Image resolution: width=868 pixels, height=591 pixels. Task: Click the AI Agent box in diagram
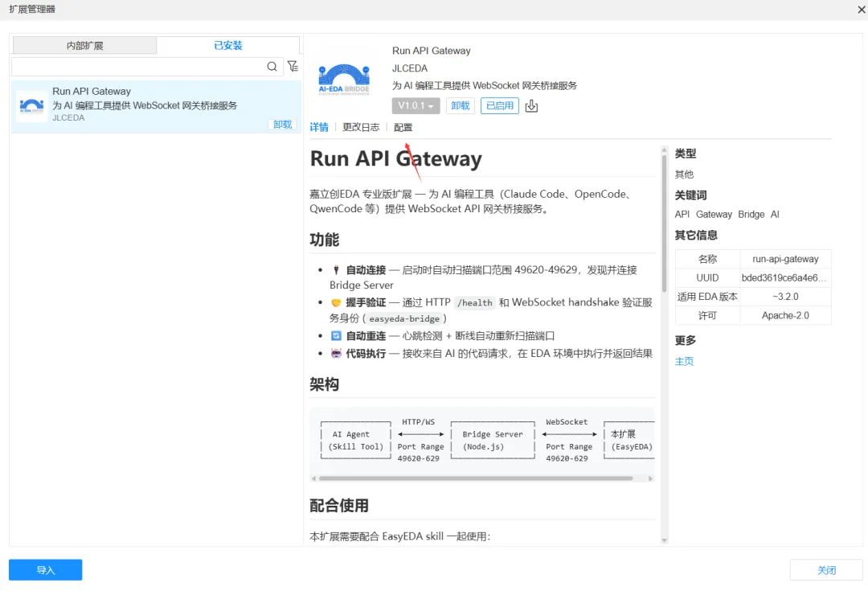[x=356, y=441]
